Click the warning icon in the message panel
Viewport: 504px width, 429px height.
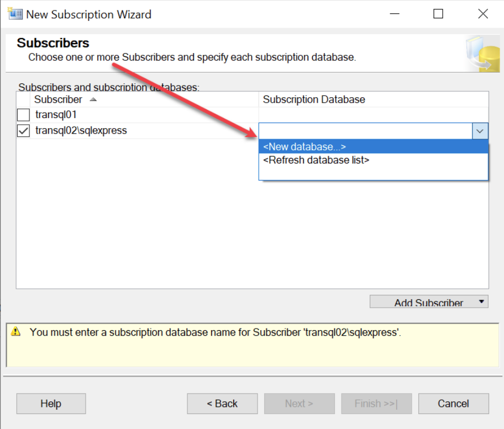(x=15, y=331)
